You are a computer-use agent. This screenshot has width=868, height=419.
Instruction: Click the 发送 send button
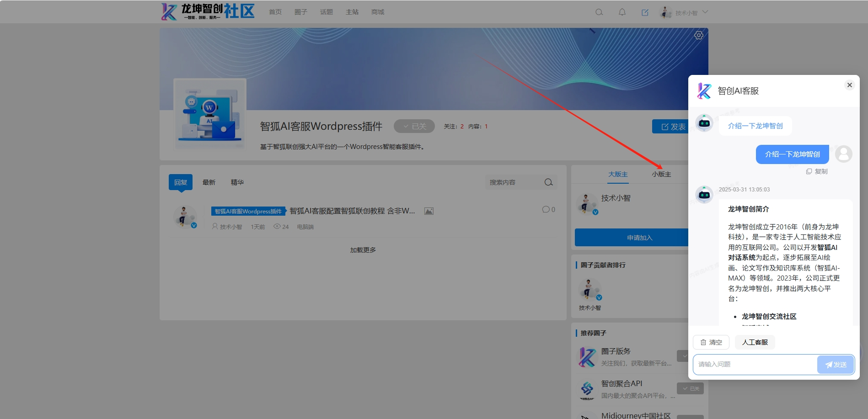836,365
